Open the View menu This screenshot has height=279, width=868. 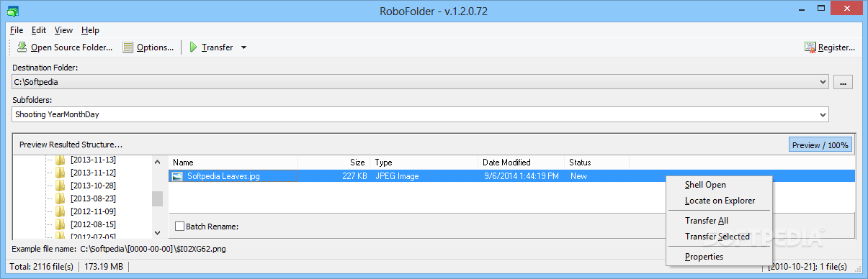coord(63,30)
